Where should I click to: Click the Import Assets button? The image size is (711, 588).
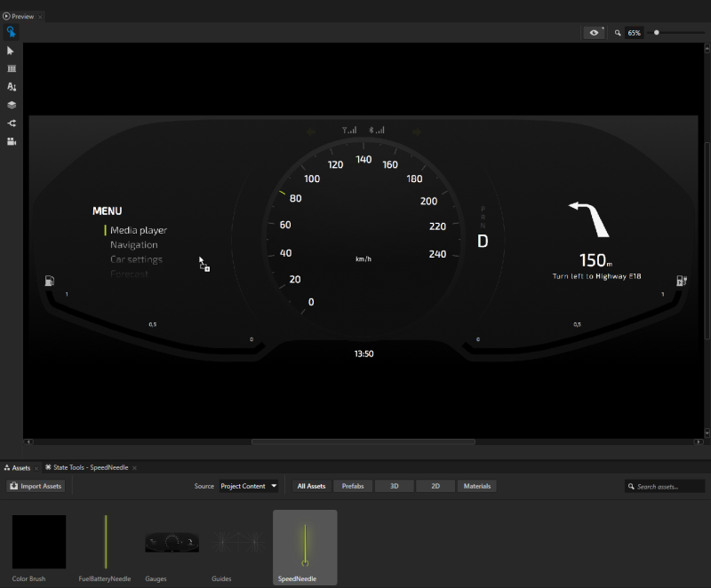click(36, 486)
